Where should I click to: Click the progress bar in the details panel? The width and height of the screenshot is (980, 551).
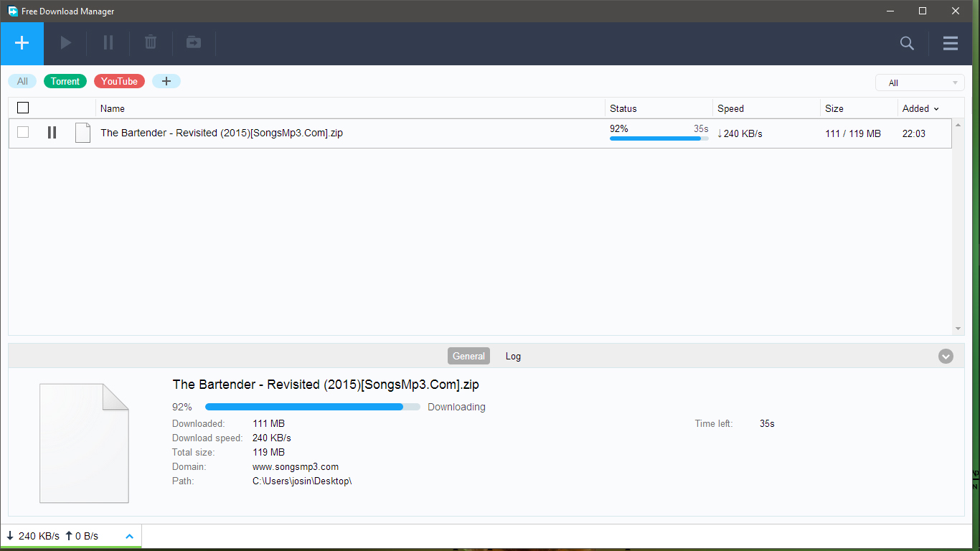[x=313, y=407]
